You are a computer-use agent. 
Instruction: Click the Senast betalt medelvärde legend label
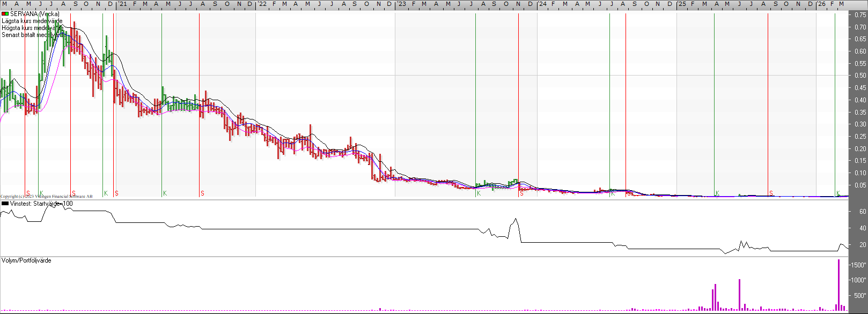[32, 35]
